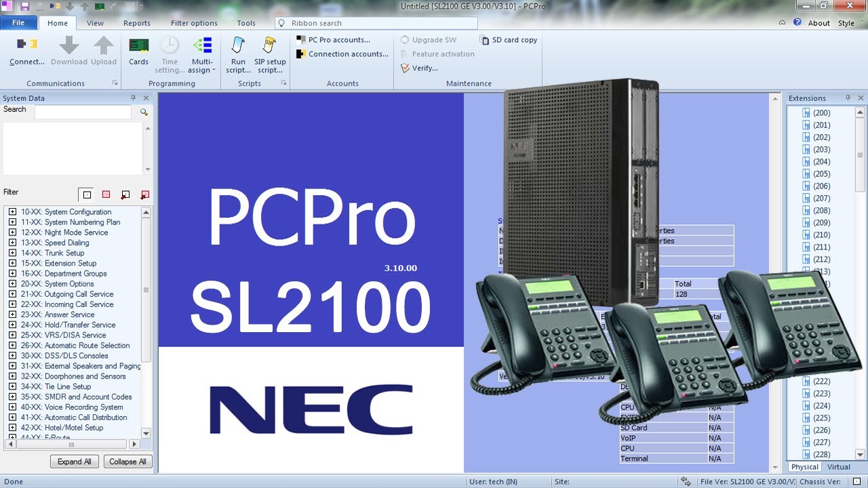The height and width of the screenshot is (488, 868).
Task: Switch to the Virtual extensions tab
Action: [x=839, y=467]
